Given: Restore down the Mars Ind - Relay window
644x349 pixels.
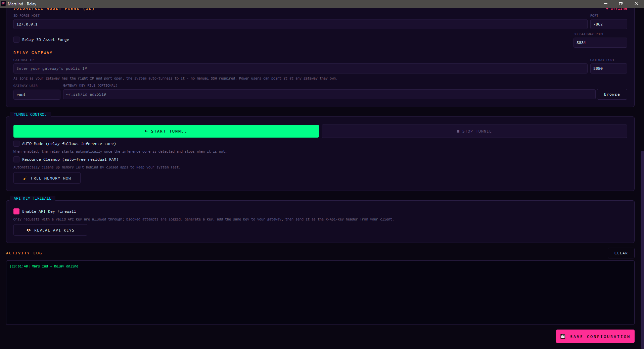Looking at the screenshot, I should [x=621, y=4].
